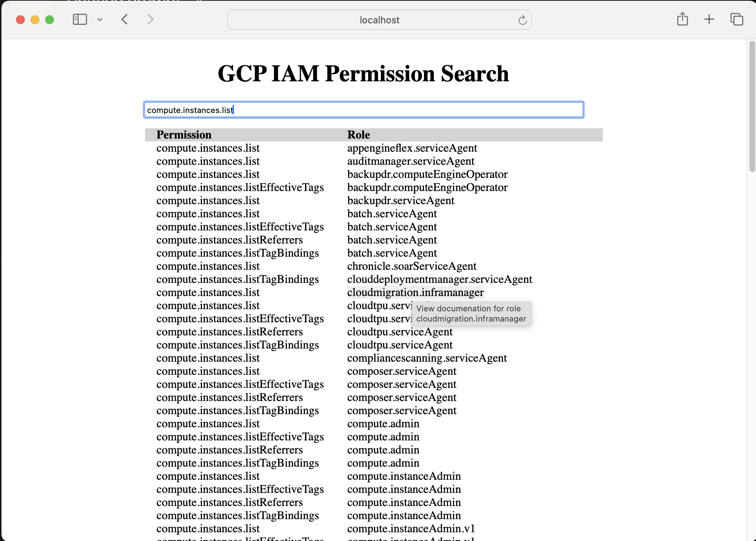
Task: Click the compute.instanceAdmin.v1 role
Action: pyautogui.click(x=411, y=529)
